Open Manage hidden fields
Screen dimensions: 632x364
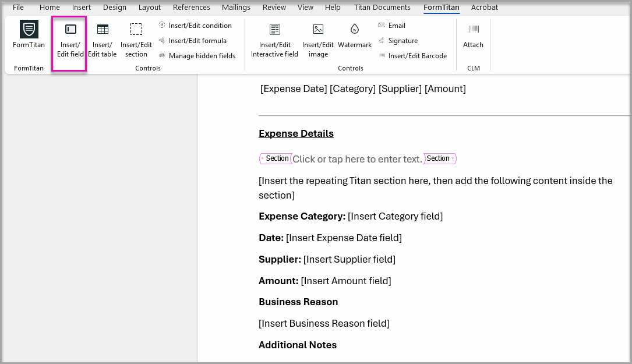click(197, 56)
